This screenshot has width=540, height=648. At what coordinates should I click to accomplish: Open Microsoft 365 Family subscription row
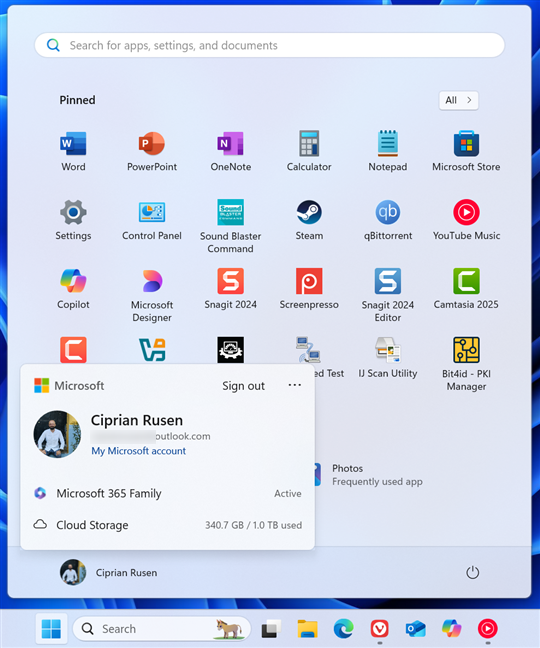167,493
